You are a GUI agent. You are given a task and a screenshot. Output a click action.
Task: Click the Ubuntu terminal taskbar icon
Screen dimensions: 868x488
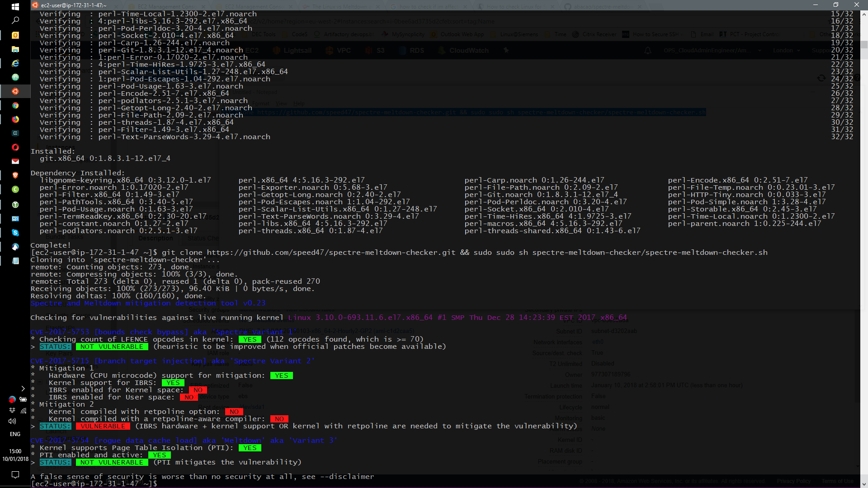point(15,91)
